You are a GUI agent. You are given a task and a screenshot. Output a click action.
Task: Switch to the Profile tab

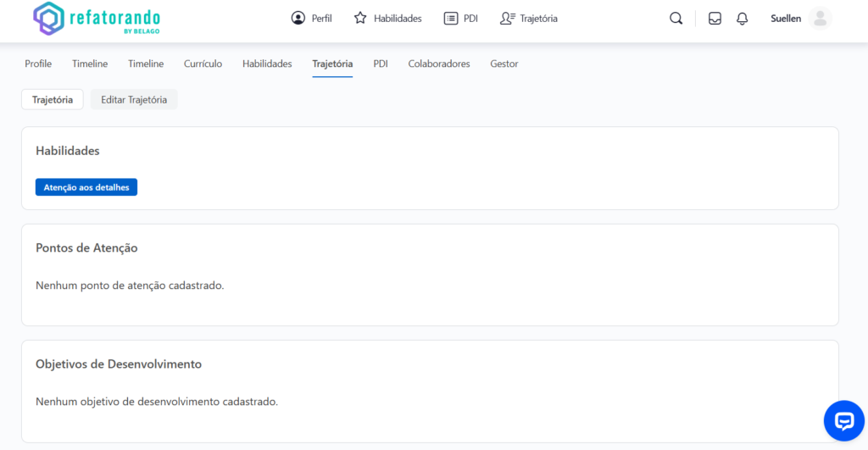click(x=38, y=64)
